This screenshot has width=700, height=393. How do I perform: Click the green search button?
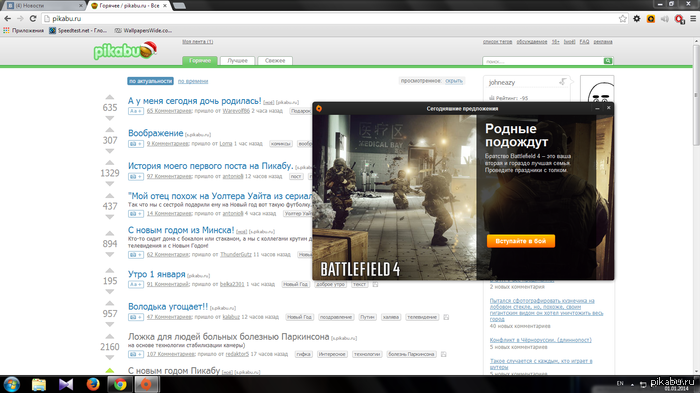[608, 61]
